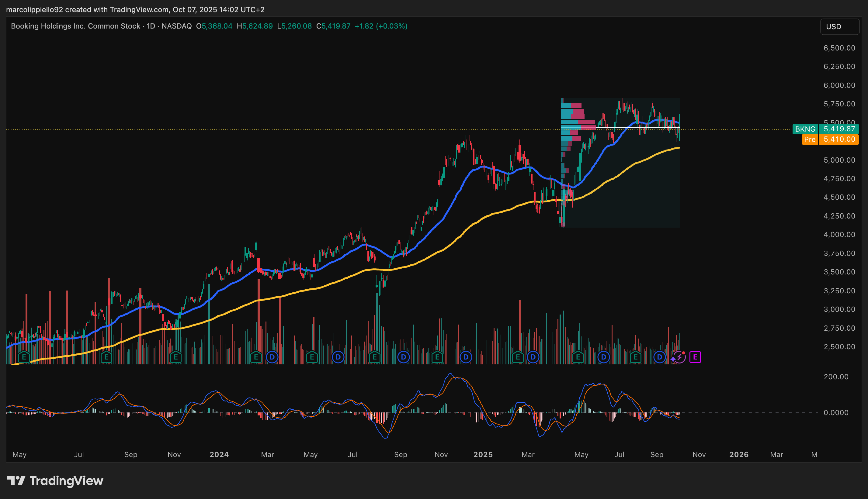Click the Booking Holdings Inc. symbol title
Image resolution: width=868 pixels, height=499 pixels.
pyautogui.click(x=75, y=26)
